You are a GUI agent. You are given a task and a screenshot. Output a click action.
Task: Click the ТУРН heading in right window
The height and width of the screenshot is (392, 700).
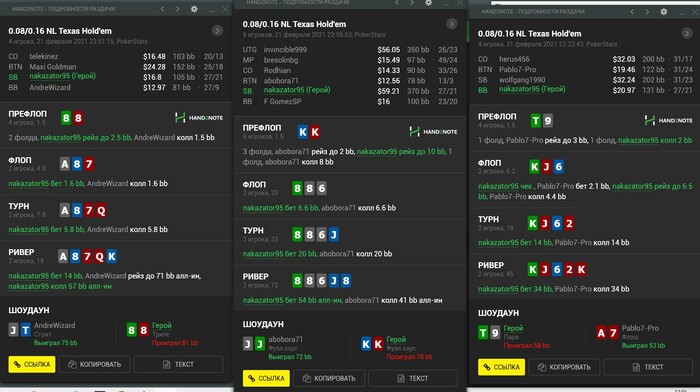tap(488, 219)
